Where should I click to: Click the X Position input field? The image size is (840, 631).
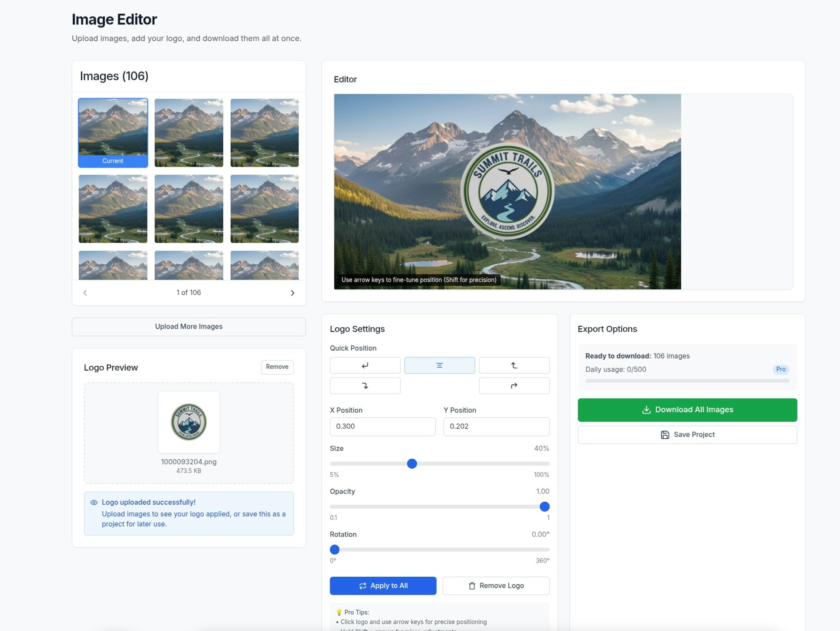382,426
